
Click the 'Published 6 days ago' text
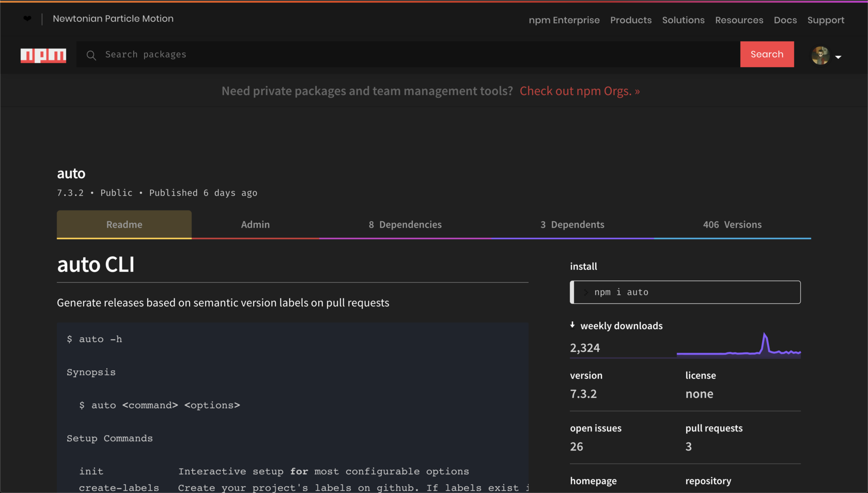click(x=203, y=193)
